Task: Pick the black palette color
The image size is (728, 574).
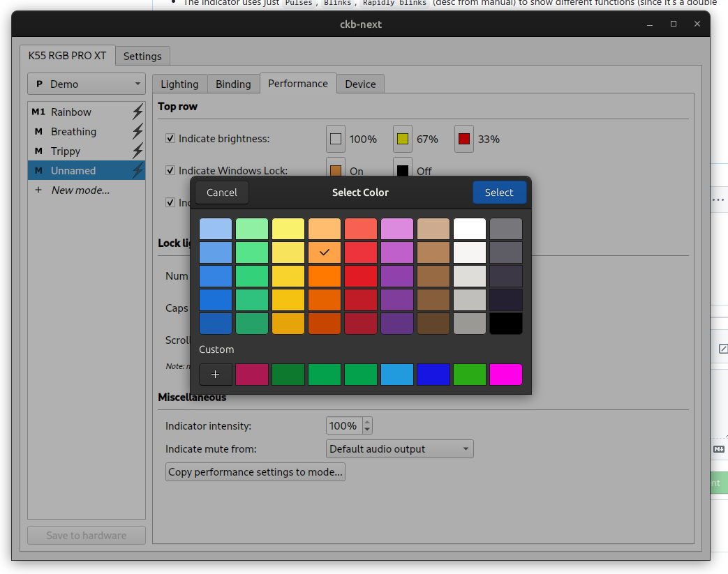Action: 505,324
